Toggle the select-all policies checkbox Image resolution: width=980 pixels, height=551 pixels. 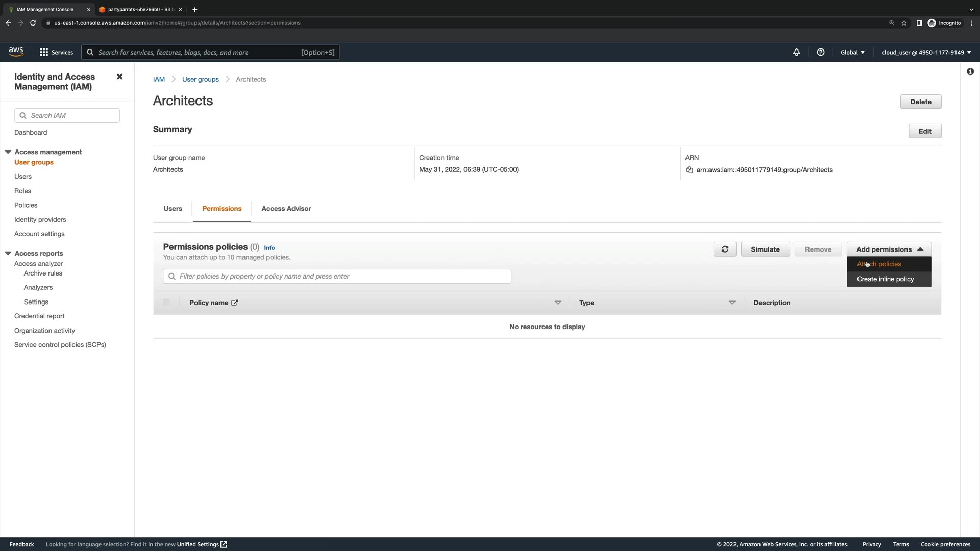(166, 303)
